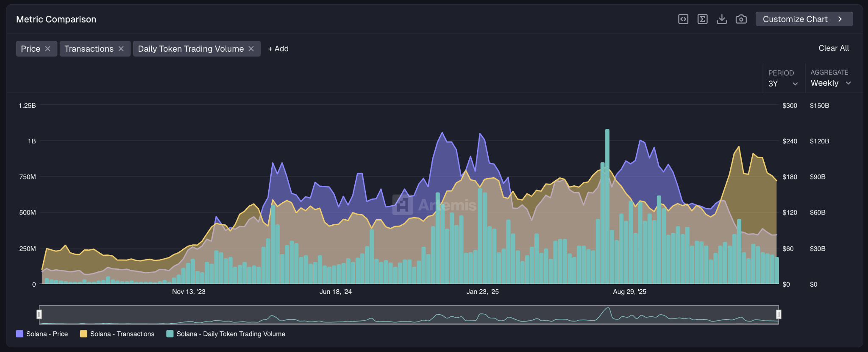
Task: Select the Daily Token Trading Volume chip label
Action: [x=191, y=49]
